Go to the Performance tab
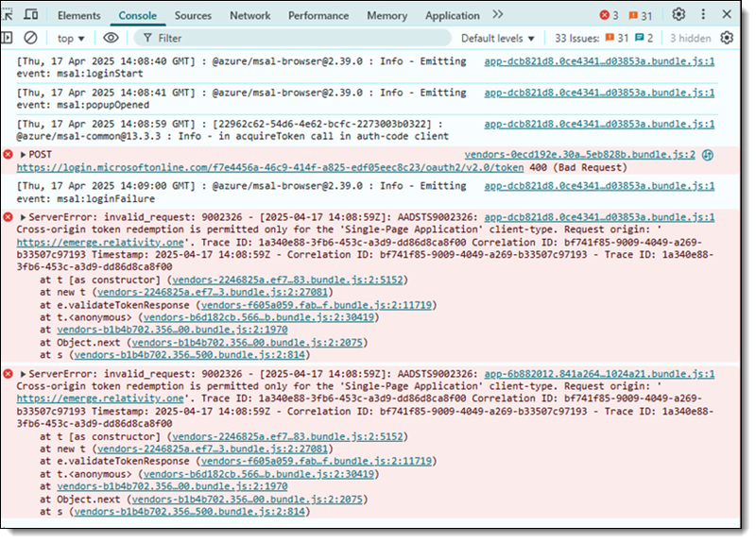 [318, 15]
